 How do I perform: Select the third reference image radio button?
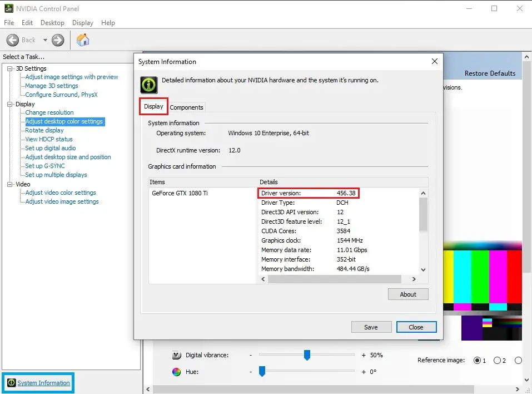518,361
